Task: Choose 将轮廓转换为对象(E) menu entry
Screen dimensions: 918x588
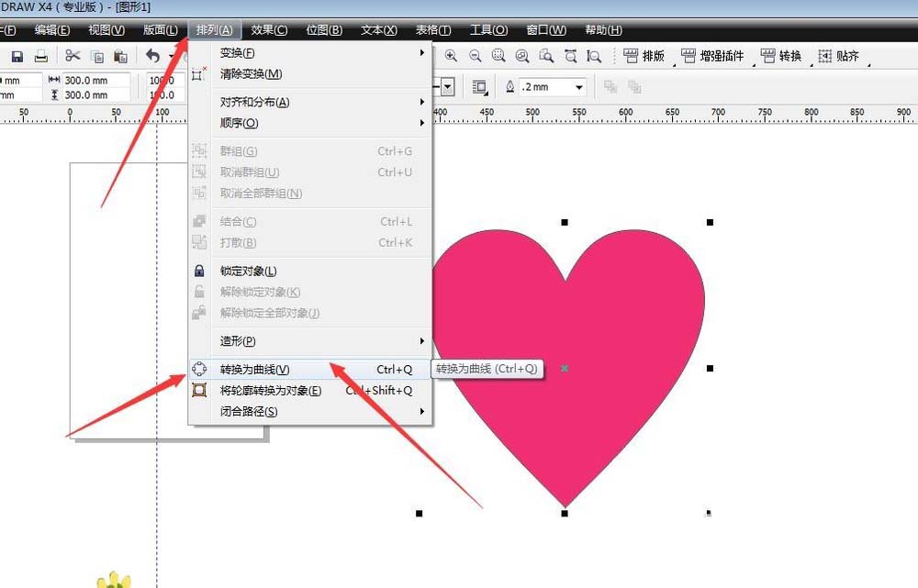Action: pos(311,390)
